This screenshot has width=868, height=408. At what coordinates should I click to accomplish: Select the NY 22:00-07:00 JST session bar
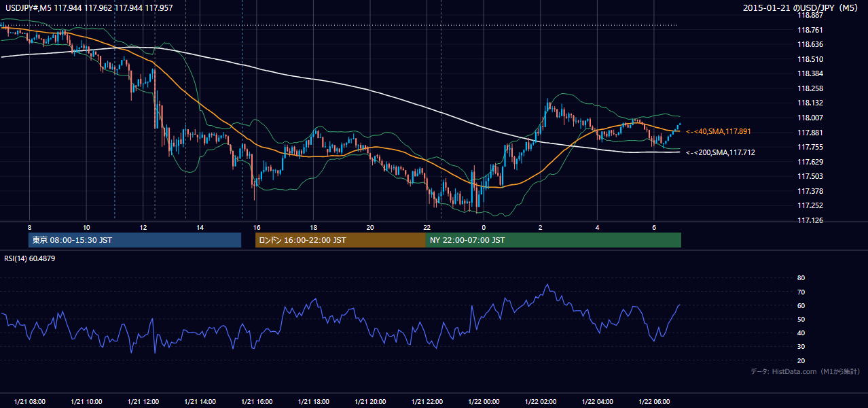(x=554, y=240)
